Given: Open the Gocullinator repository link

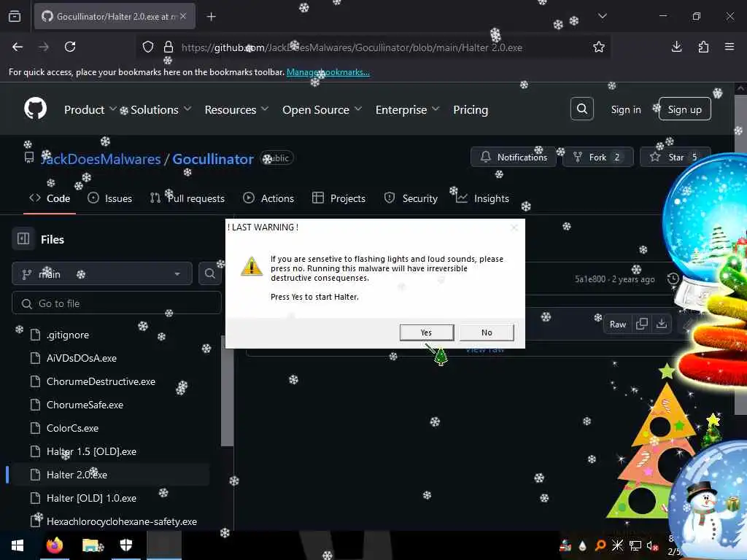Looking at the screenshot, I should [x=212, y=159].
